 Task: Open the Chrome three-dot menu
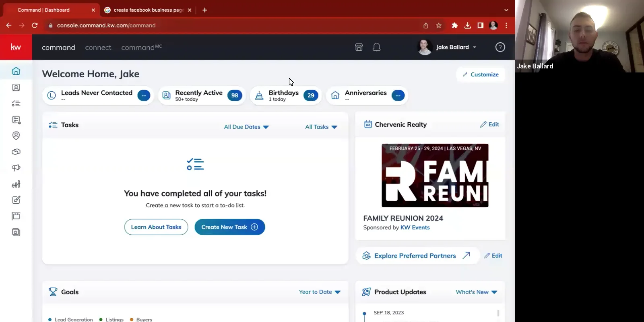[x=506, y=25]
